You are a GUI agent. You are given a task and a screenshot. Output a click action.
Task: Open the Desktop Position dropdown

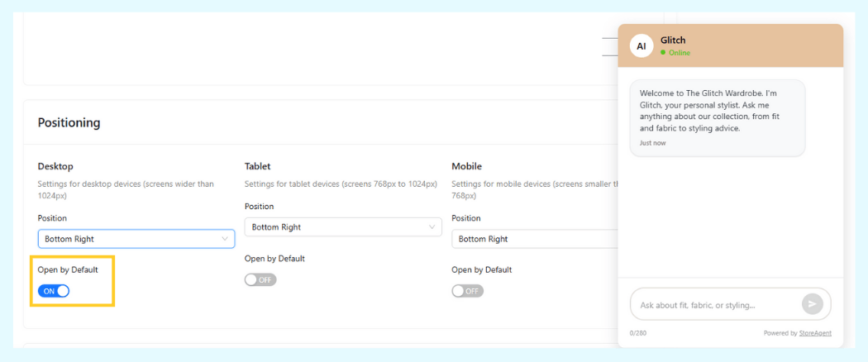tap(136, 239)
